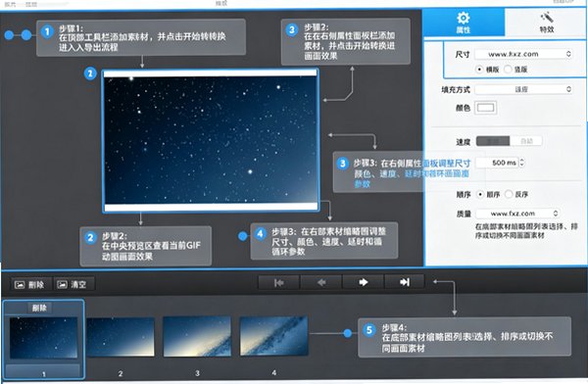Choose the 反序 reverse order radio

[509, 194]
